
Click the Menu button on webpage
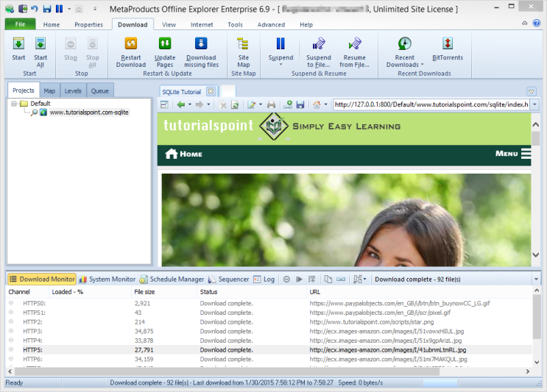513,153
